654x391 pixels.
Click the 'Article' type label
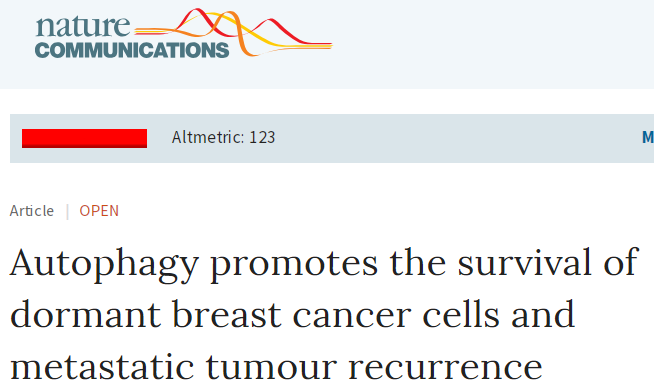(x=32, y=211)
